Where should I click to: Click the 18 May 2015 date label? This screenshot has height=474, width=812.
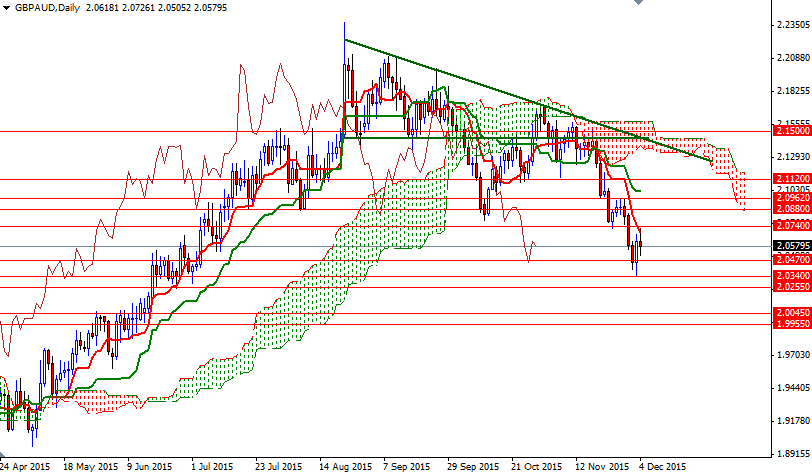tap(91, 467)
